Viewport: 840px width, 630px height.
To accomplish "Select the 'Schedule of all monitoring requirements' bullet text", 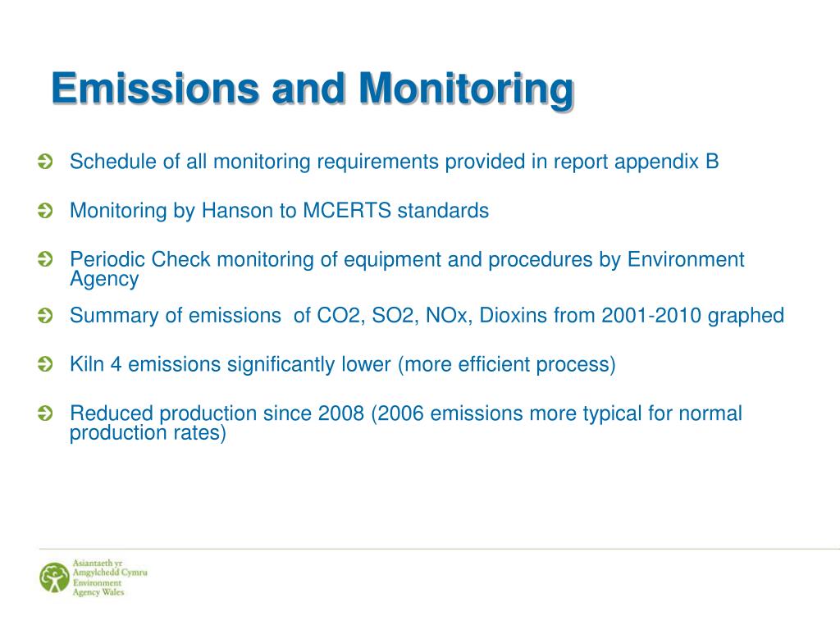I will click(395, 162).
